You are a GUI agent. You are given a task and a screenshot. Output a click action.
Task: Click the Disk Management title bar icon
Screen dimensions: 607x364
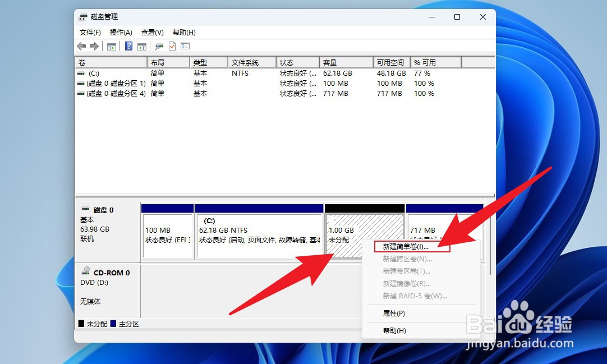83,17
